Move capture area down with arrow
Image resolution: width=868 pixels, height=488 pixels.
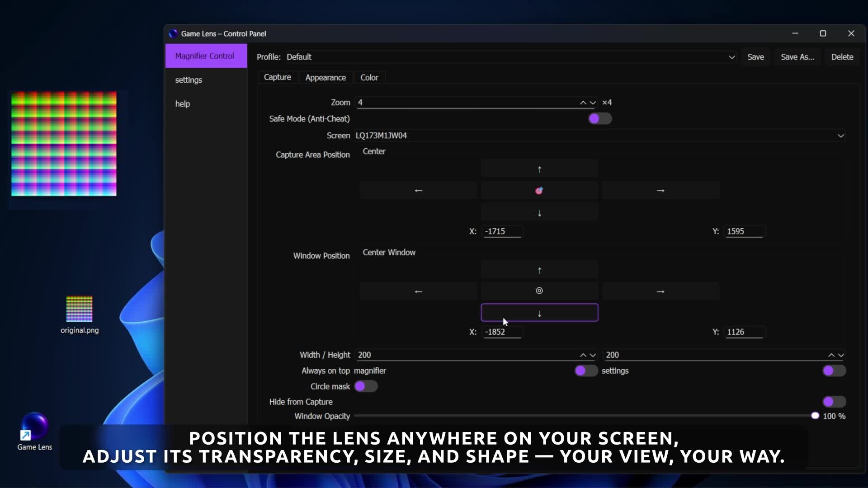pyautogui.click(x=539, y=213)
